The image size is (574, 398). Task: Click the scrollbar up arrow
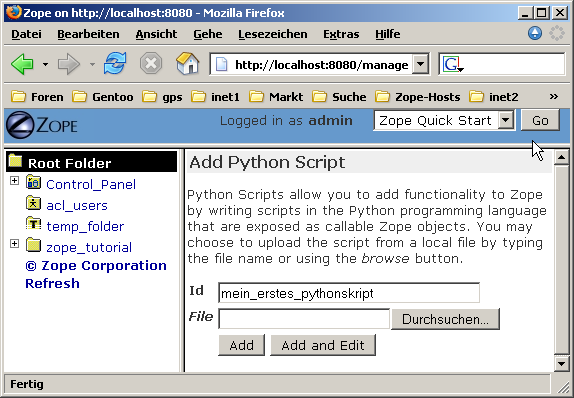click(x=561, y=157)
